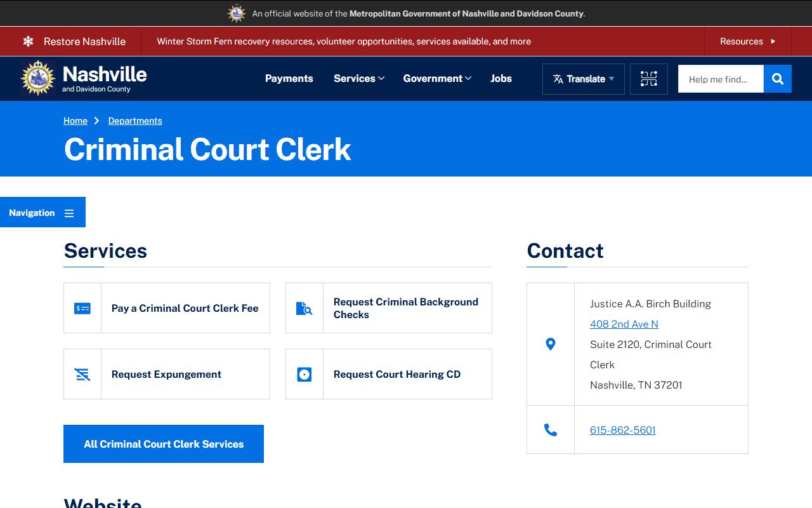The height and width of the screenshot is (508, 812).
Task: Click the payment card icon for Clerk Fee
Action: tap(82, 308)
